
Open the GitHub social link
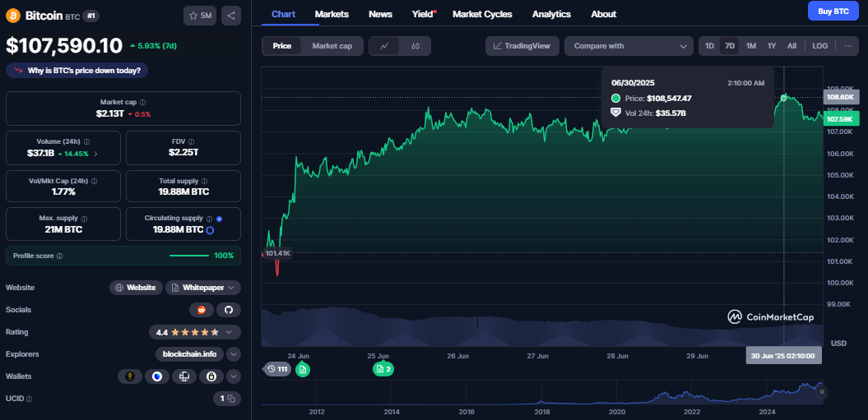[x=229, y=310]
